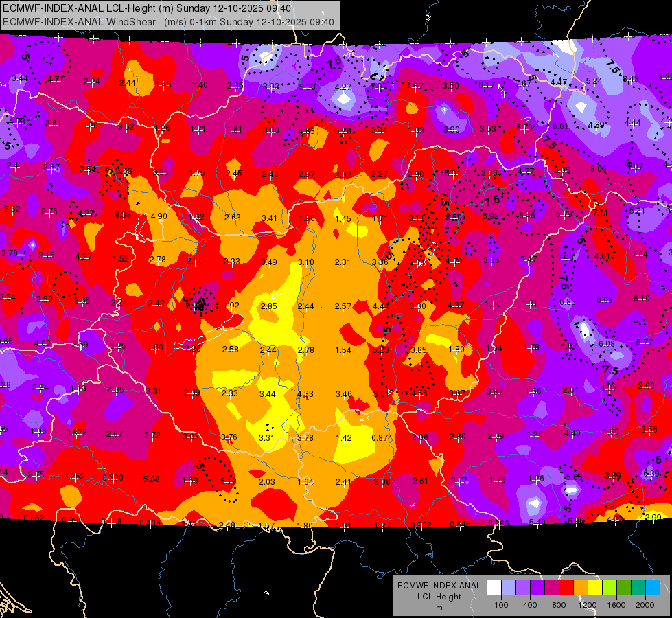Click the grid value 7.04

pos(640,255)
